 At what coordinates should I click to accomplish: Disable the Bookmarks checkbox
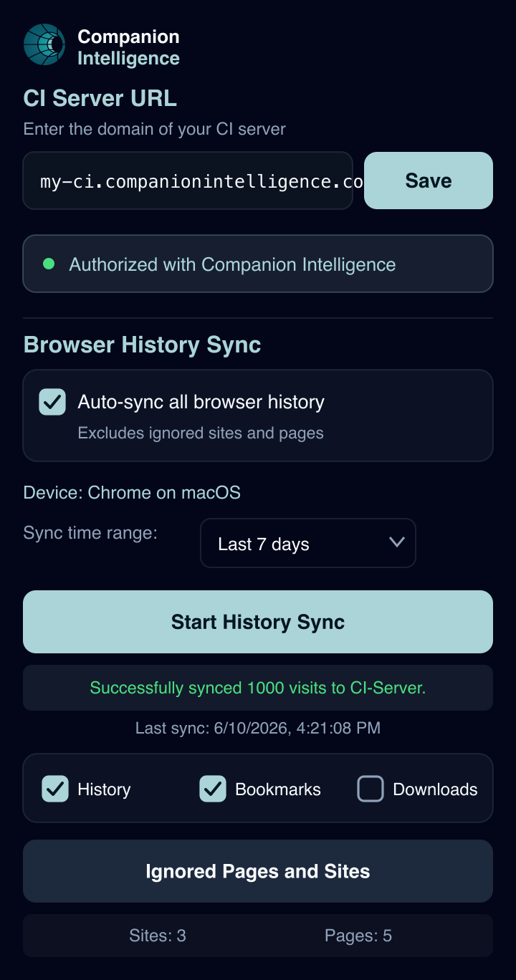pos(213,789)
